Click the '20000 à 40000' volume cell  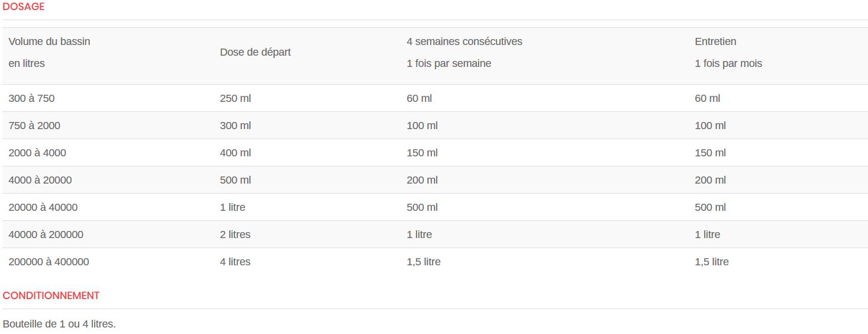[x=43, y=207]
